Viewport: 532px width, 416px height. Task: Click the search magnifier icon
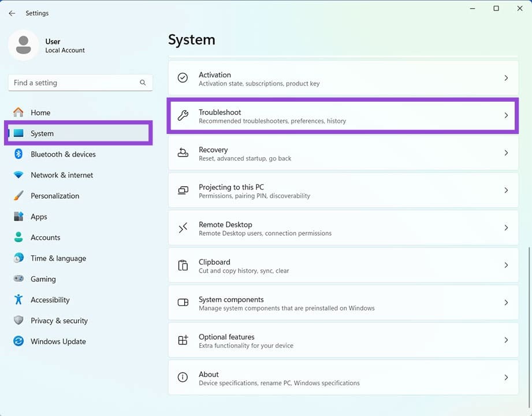pos(143,83)
